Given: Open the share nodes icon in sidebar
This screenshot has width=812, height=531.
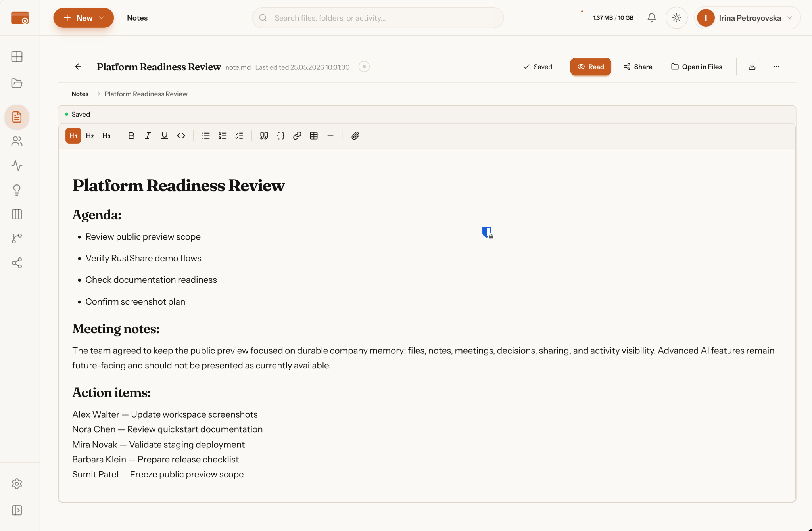Looking at the screenshot, I should coord(17,263).
